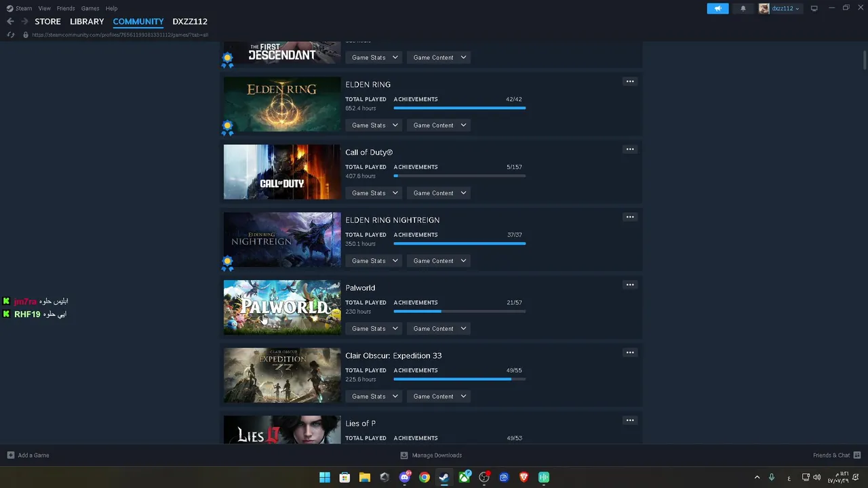
Task: Open Brave browser from the taskbar
Action: pyautogui.click(x=524, y=477)
